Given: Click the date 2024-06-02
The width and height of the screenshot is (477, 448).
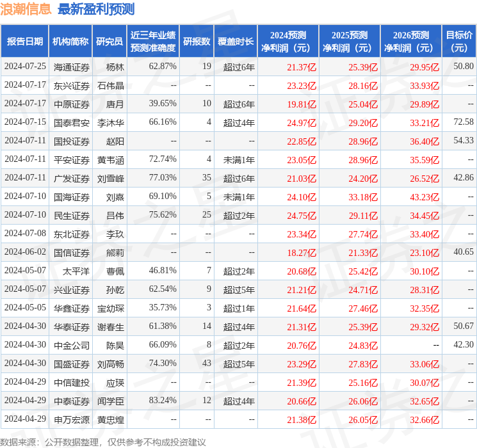Looking at the screenshot, I should (x=25, y=252).
